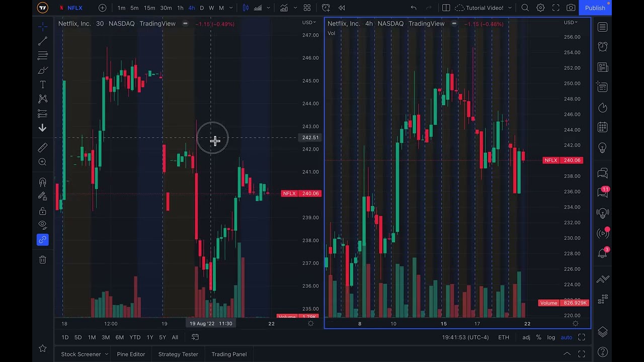Enable magnet mode for drawings
Viewport: 644px width, 362px height.
tap(43, 182)
